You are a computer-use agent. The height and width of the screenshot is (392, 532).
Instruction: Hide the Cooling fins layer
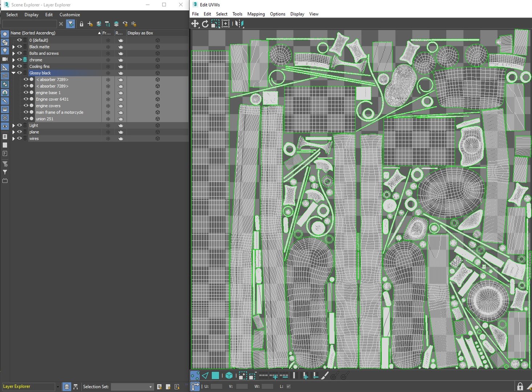point(20,66)
